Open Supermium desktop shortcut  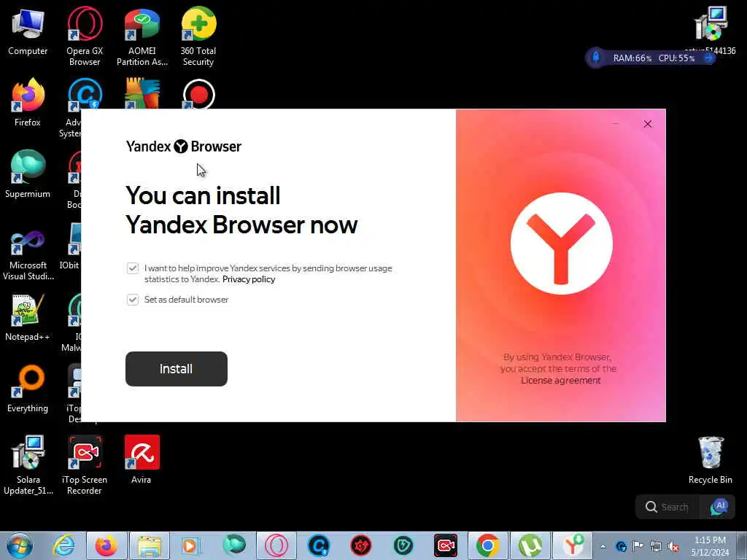coord(28,174)
